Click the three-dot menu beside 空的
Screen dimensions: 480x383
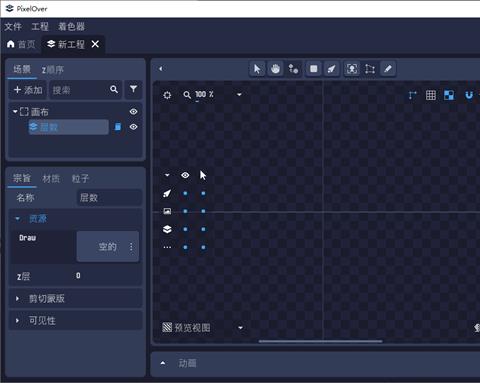coord(131,247)
